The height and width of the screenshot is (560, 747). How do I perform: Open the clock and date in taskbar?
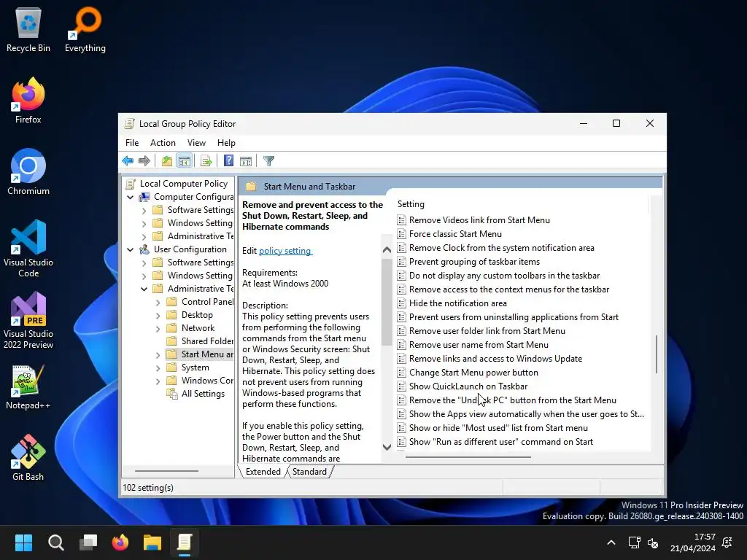pos(693,542)
